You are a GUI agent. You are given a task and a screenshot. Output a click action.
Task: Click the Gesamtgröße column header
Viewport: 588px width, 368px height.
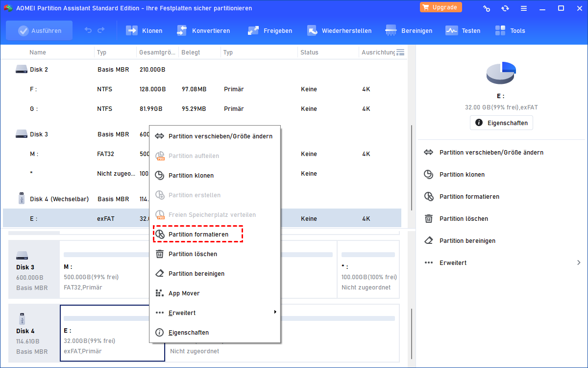coord(157,52)
